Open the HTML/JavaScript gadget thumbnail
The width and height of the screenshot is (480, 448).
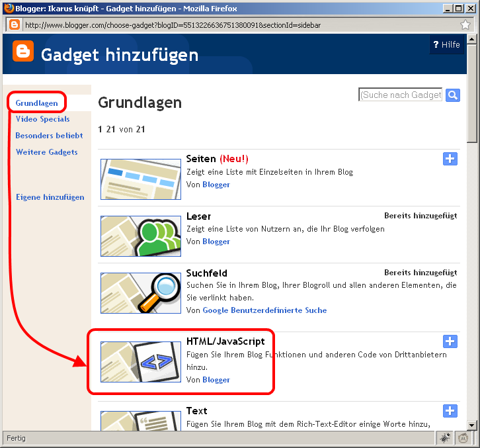point(141,362)
